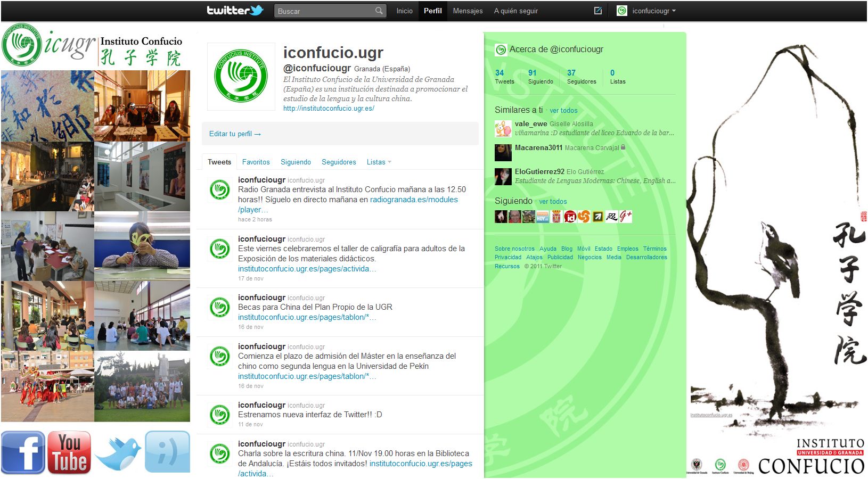Screen dimensions: 868x479
Task: Click vale_ewe's avatar in Similares a ti
Action: [x=503, y=128]
